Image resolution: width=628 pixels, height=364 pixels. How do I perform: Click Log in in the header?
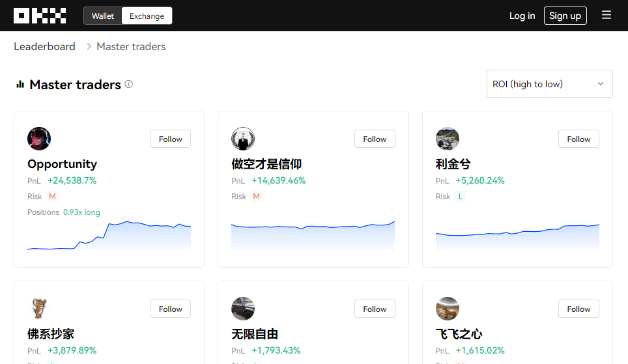tap(522, 16)
